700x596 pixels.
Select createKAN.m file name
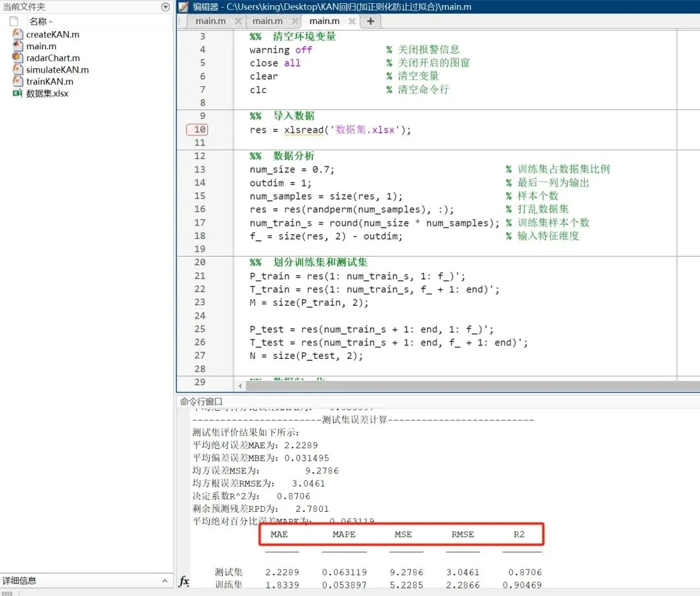tap(52, 34)
